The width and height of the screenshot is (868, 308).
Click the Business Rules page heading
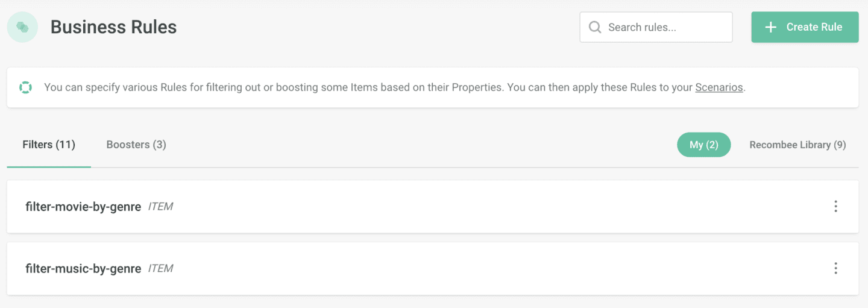click(x=113, y=27)
